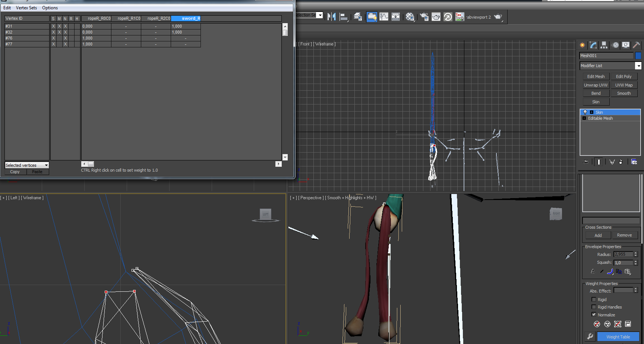The height and width of the screenshot is (344, 644).
Task: Click the Mirror tool in the toolbar
Action: (x=331, y=17)
